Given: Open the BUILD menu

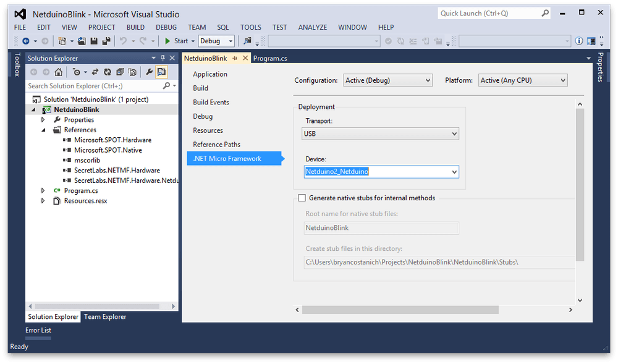Looking at the screenshot, I should pyautogui.click(x=135, y=27).
